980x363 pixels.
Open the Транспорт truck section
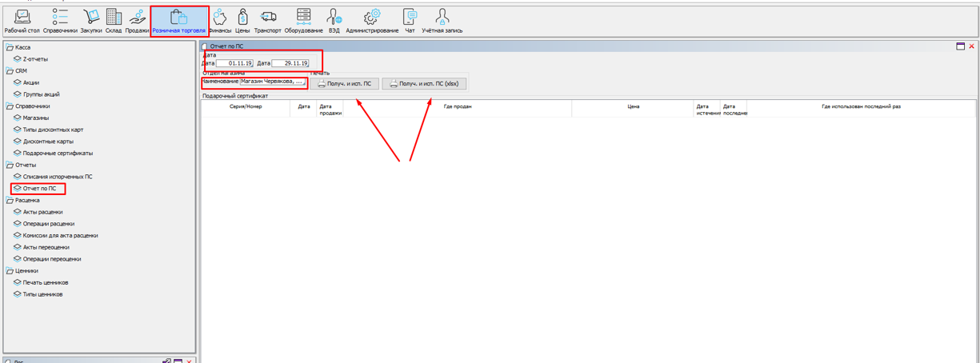coord(267,19)
